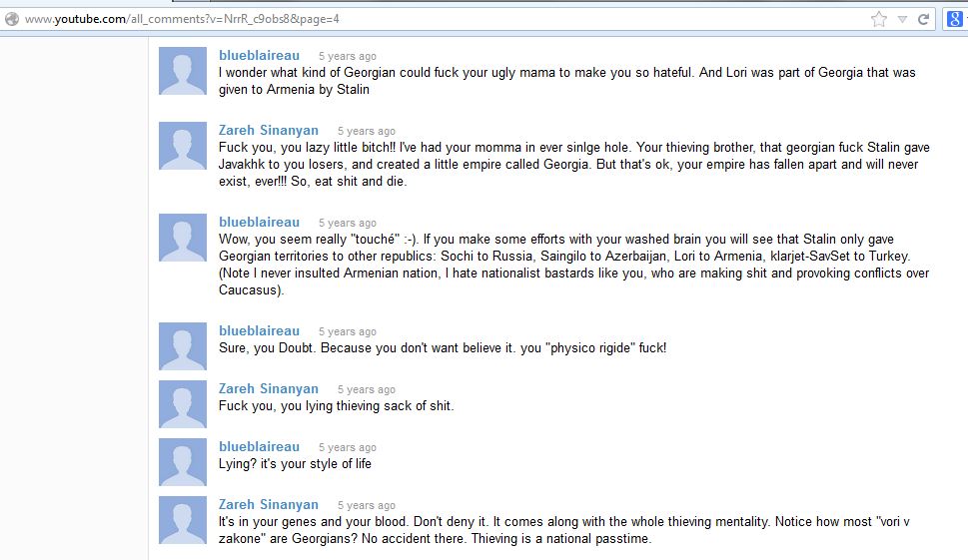Click the globe site identity icon
This screenshot has width=968, height=560.
tap(12, 19)
